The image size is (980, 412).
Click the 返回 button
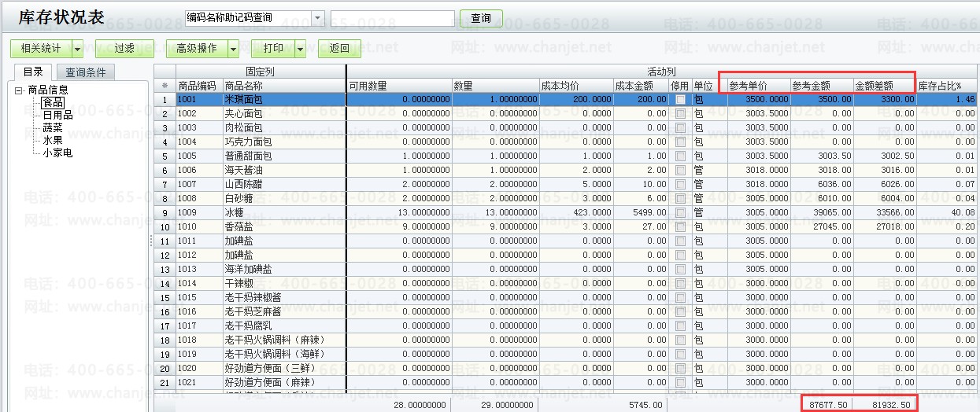tap(339, 49)
